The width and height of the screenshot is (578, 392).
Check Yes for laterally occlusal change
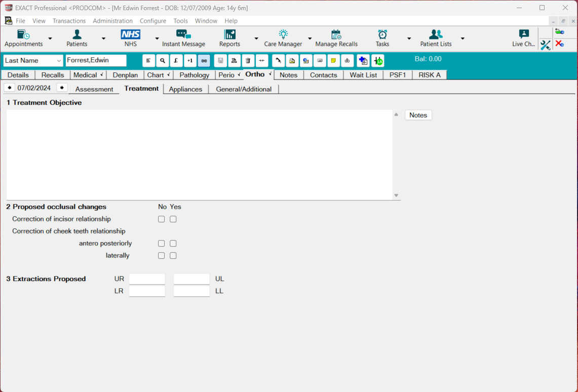[x=173, y=255]
